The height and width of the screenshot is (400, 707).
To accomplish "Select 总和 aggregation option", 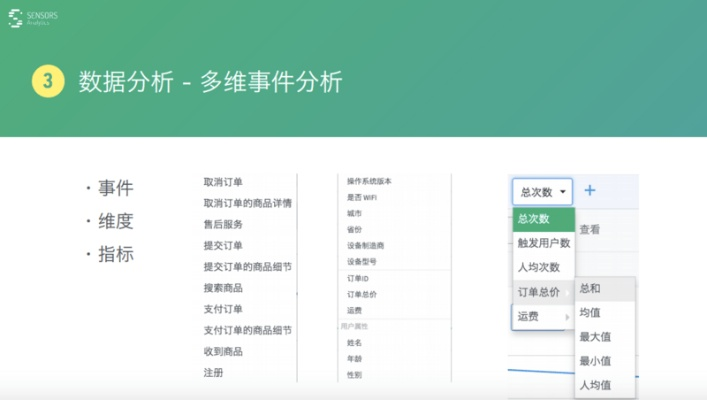I will pos(591,289).
